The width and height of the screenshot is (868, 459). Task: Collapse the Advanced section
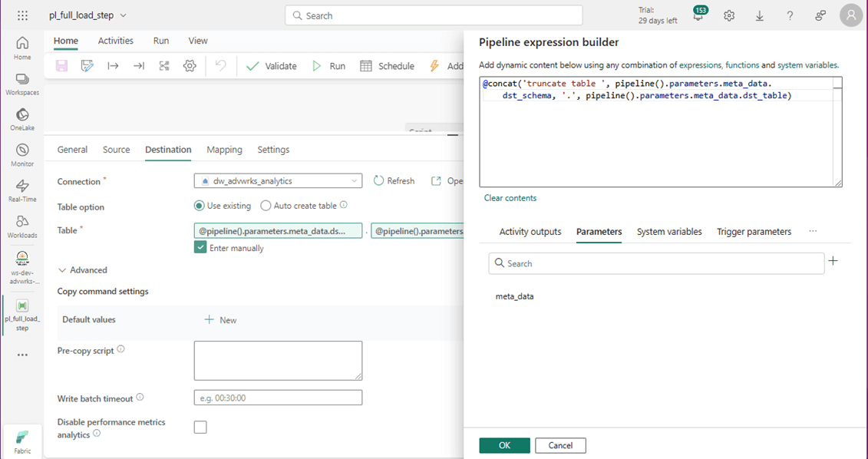[82, 270]
